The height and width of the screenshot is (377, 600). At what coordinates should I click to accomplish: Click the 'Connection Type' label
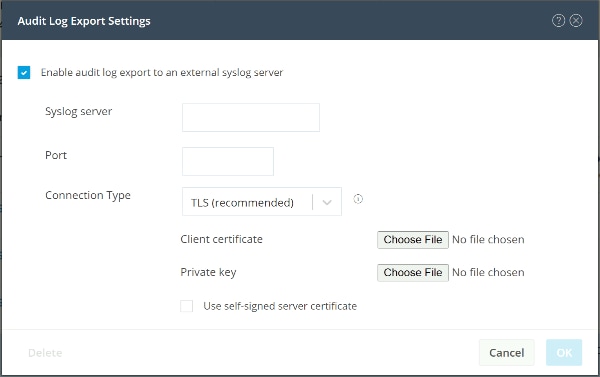[88, 196]
